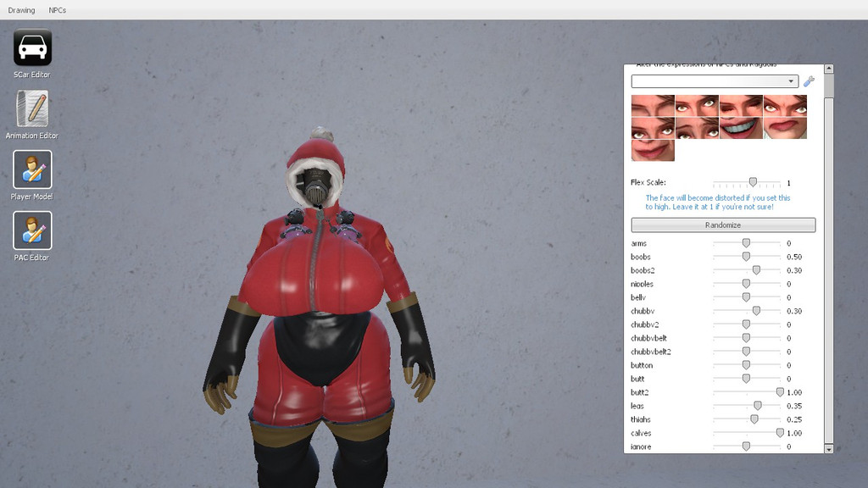
Task: Open the SCar Editor icon
Action: click(32, 47)
